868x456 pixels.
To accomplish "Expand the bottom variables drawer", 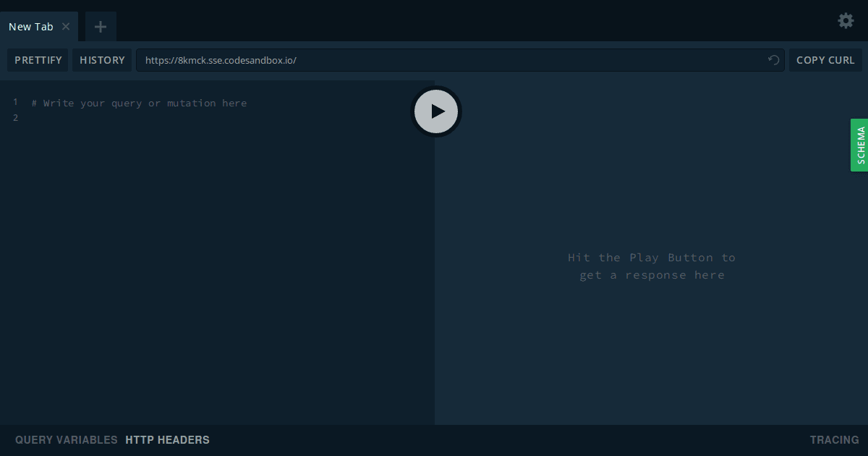I will tap(66, 439).
